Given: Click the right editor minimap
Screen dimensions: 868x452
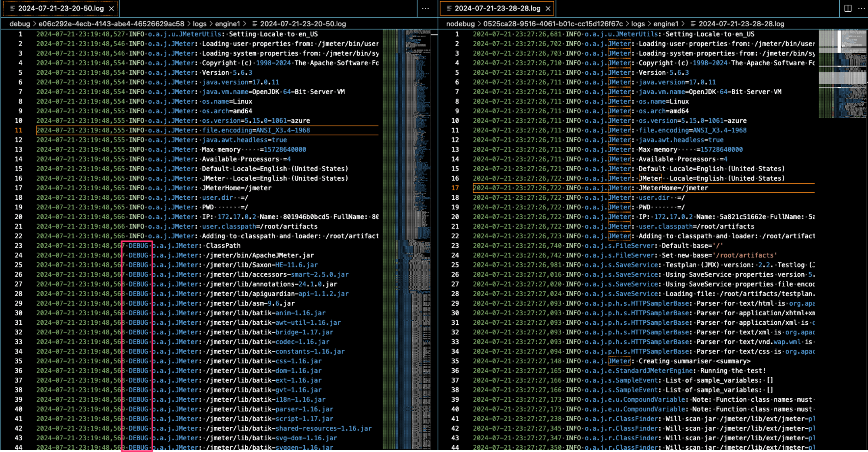Looking at the screenshot, I should (842, 74).
